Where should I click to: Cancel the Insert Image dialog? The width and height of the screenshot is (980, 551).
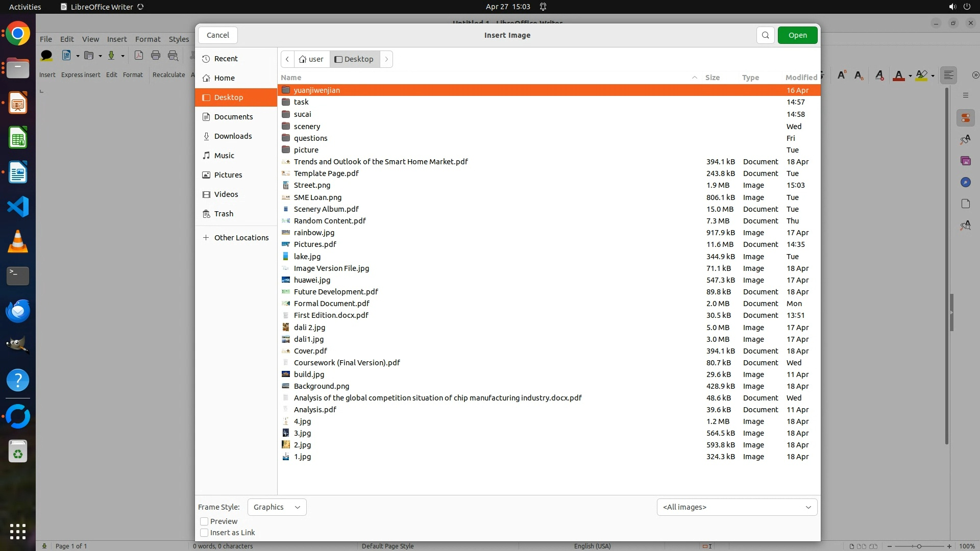[218, 35]
